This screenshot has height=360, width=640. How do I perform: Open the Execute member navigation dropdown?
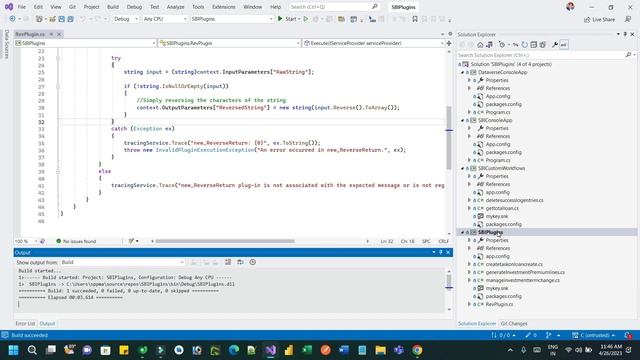(x=373, y=43)
